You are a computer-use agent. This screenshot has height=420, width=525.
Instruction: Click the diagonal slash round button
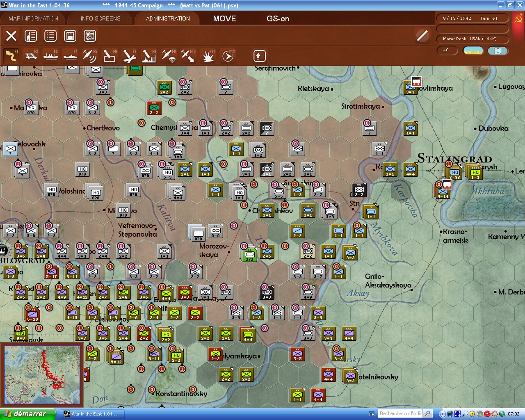point(422,36)
